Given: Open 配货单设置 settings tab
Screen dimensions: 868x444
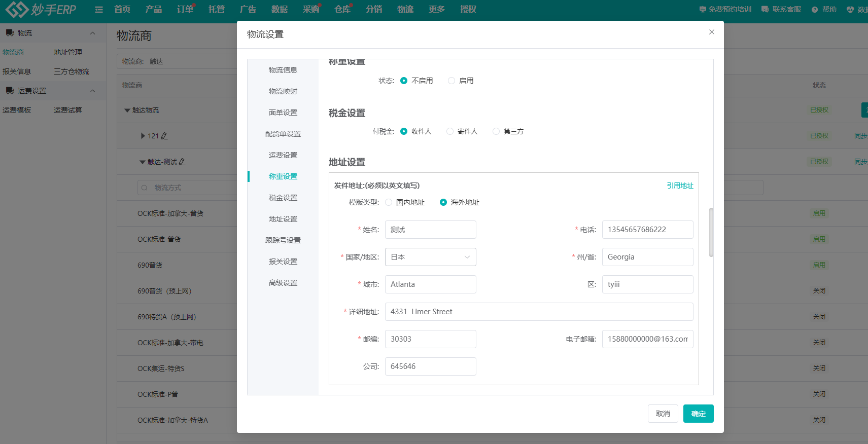Looking at the screenshot, I should [283, 134].
